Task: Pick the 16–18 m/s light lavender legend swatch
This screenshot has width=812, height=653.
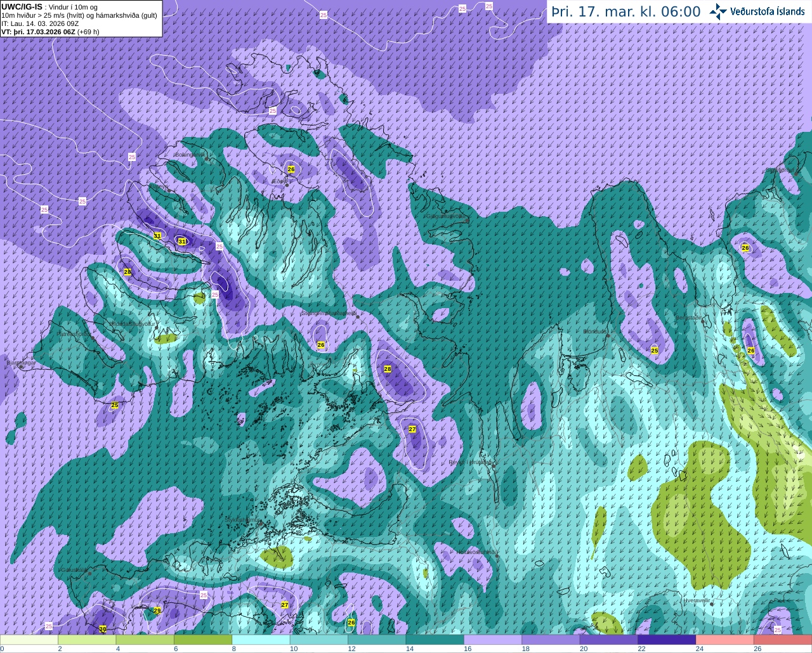Action: coord(493,640)
